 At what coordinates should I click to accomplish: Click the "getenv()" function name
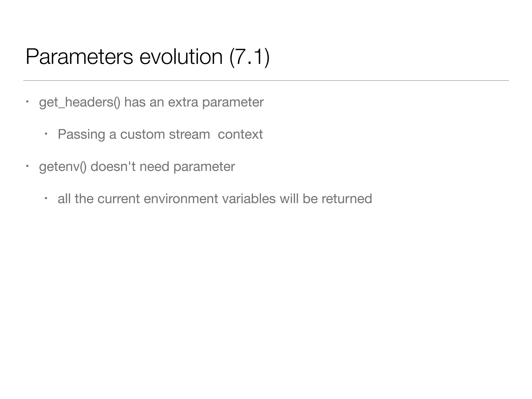coord(63,167)
